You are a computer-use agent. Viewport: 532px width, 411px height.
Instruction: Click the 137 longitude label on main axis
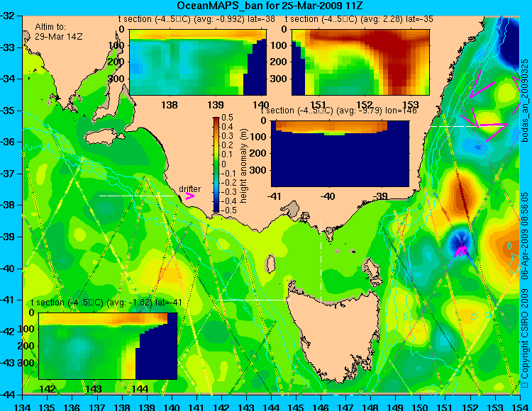[x=97, y=407]
